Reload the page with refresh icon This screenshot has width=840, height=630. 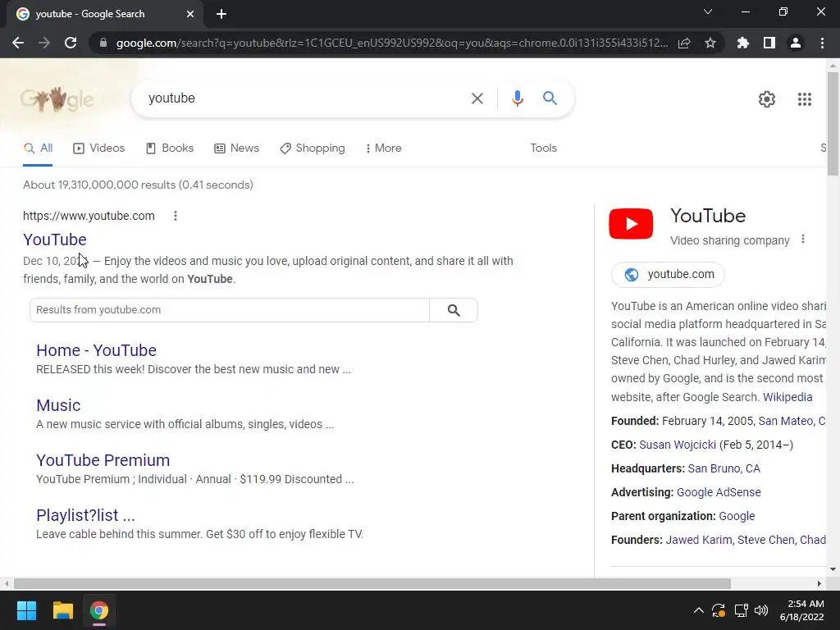71,43
